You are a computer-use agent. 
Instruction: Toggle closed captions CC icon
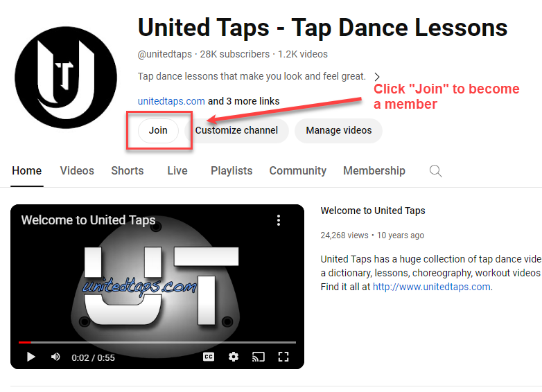(209, 357)
